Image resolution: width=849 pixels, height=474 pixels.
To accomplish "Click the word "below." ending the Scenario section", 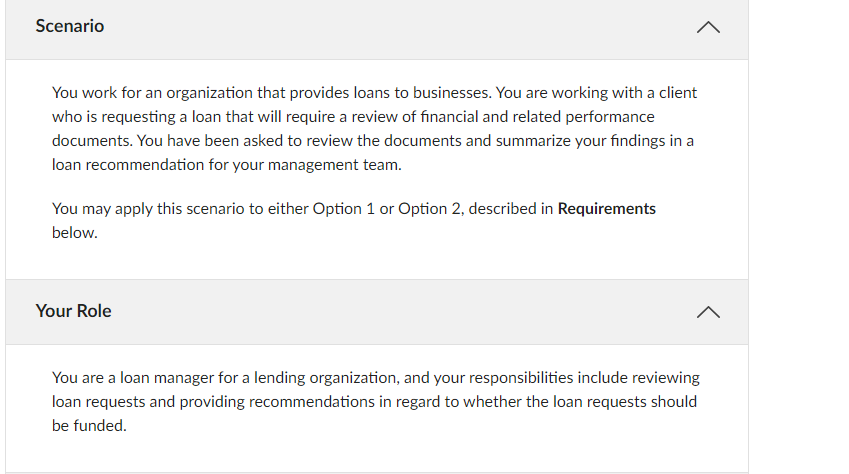I will tap(74, 233).
